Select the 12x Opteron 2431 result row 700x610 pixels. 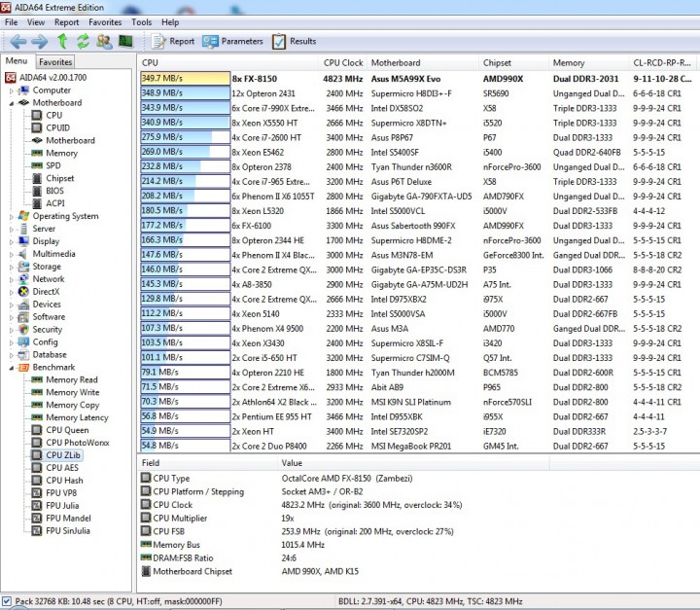420,93
